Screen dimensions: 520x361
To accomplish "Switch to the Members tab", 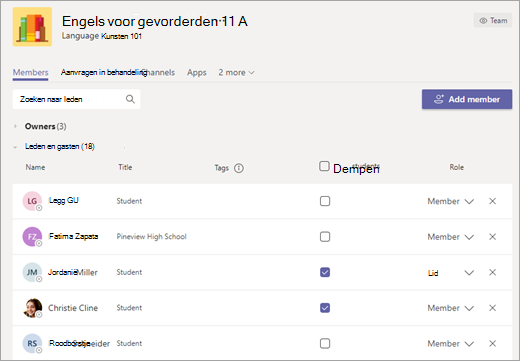I will click(31, 72).
